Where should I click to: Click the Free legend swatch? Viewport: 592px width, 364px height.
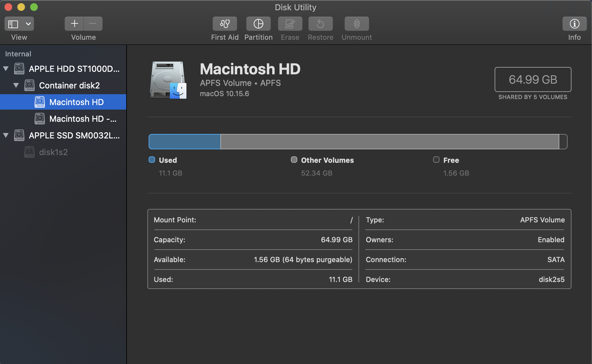(x=436, y=160)
